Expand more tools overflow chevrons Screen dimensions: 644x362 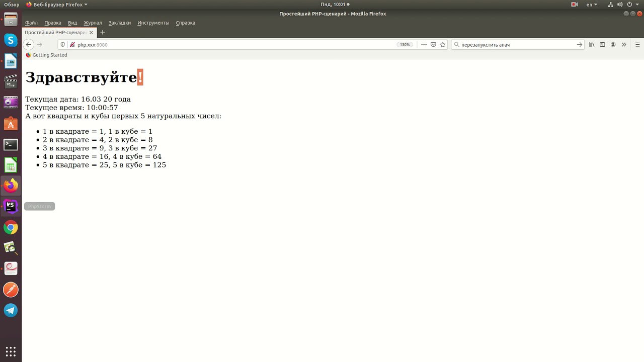[x=624, y=45]
